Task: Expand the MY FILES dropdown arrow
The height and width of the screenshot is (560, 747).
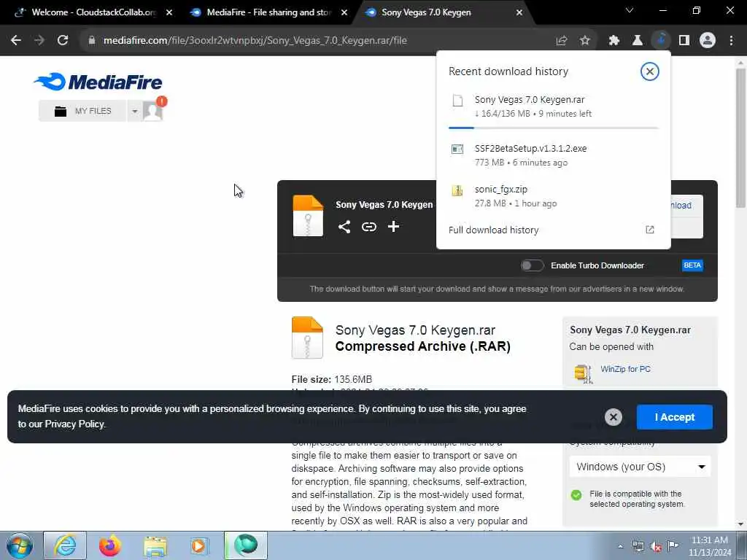Action: pos(135,111)
